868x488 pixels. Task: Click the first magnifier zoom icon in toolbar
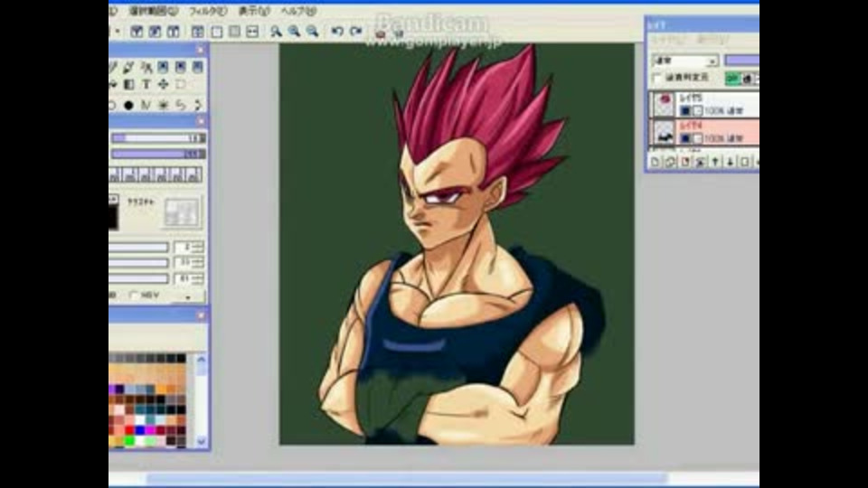(275, 32)
